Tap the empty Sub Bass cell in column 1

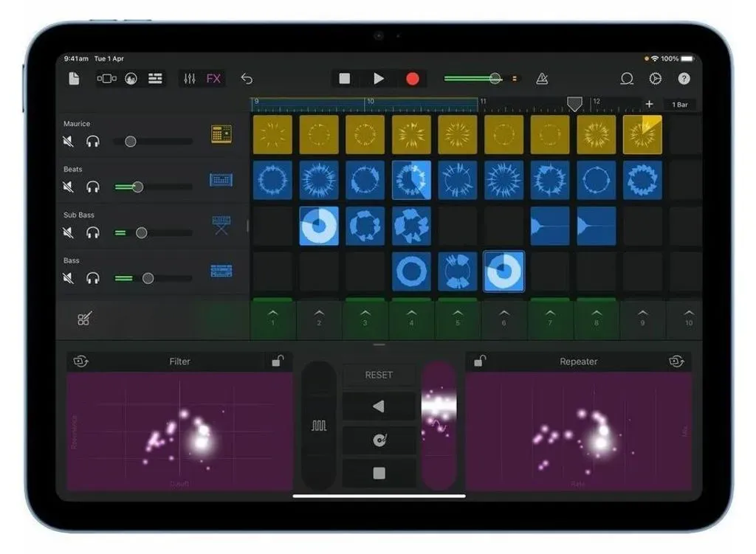click(x=273, y=226)
